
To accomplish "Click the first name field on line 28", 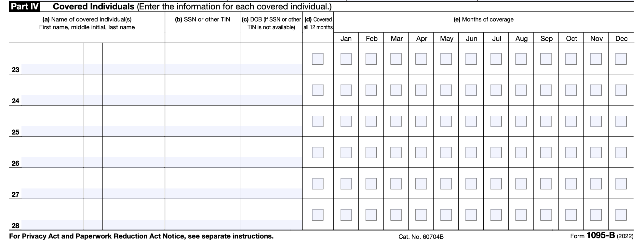I will pos(53,225).
